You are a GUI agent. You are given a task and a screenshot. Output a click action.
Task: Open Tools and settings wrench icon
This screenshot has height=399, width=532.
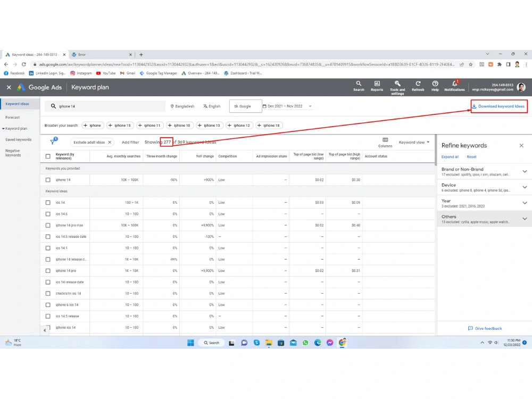(397, 88)
